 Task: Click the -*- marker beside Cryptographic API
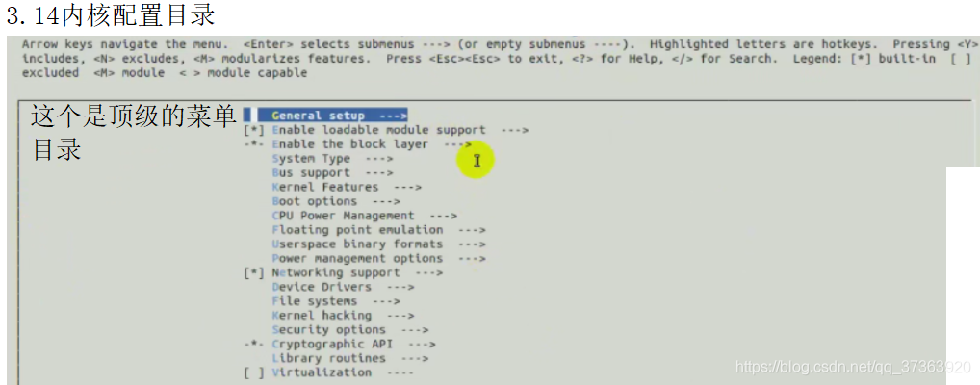click(254, 344)
